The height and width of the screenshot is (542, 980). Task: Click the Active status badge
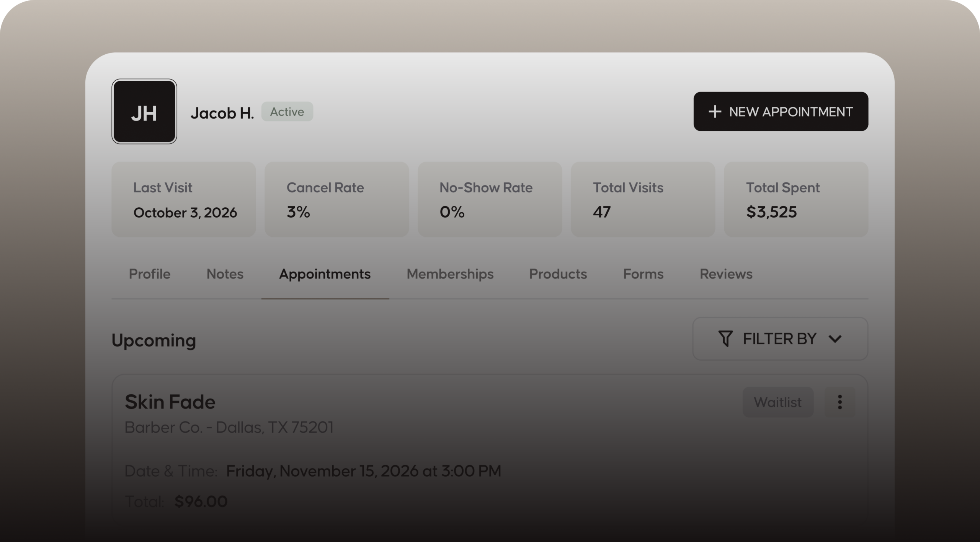tap(287, 112)
